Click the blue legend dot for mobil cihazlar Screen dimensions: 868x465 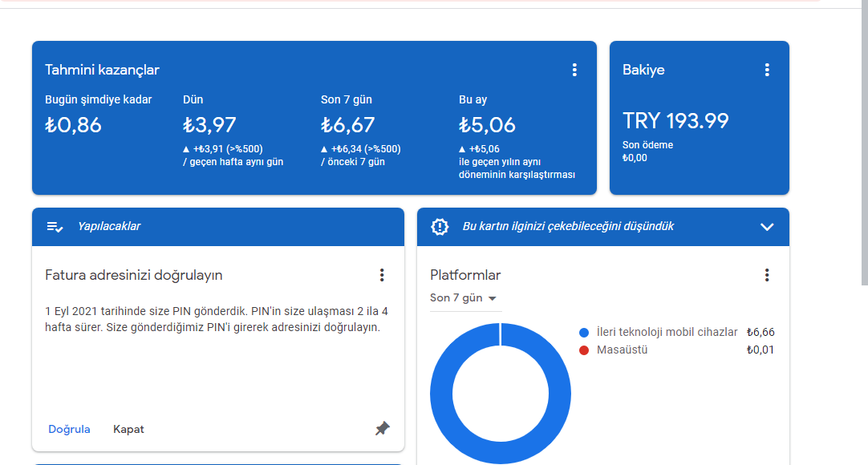tap(584, 332)
